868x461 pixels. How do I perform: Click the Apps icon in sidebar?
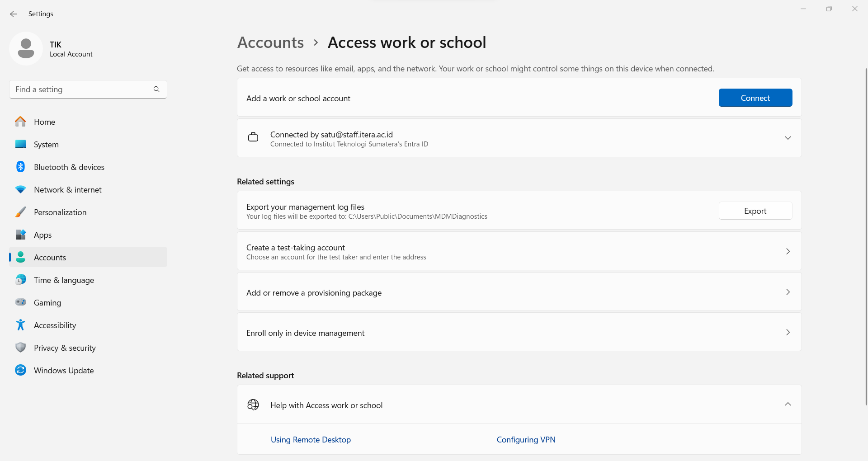(x=20, y=235)
